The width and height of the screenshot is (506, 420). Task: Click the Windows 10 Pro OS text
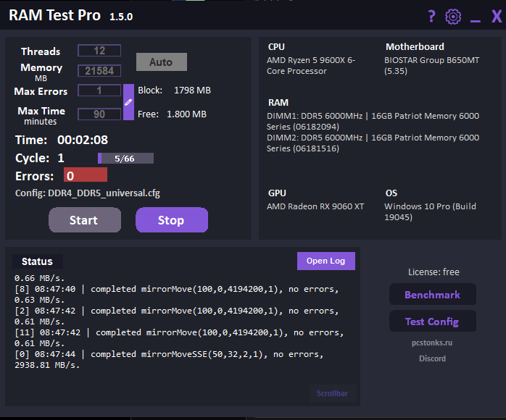(430, 211)
